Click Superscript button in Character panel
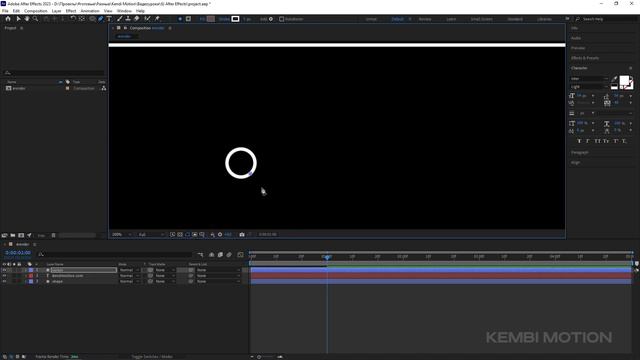This screenshot has width=640, height=360. tap(616, 141)
